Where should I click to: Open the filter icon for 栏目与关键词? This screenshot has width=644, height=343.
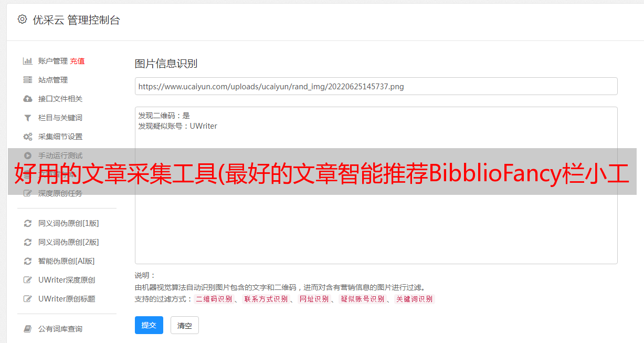coord(28,118)
